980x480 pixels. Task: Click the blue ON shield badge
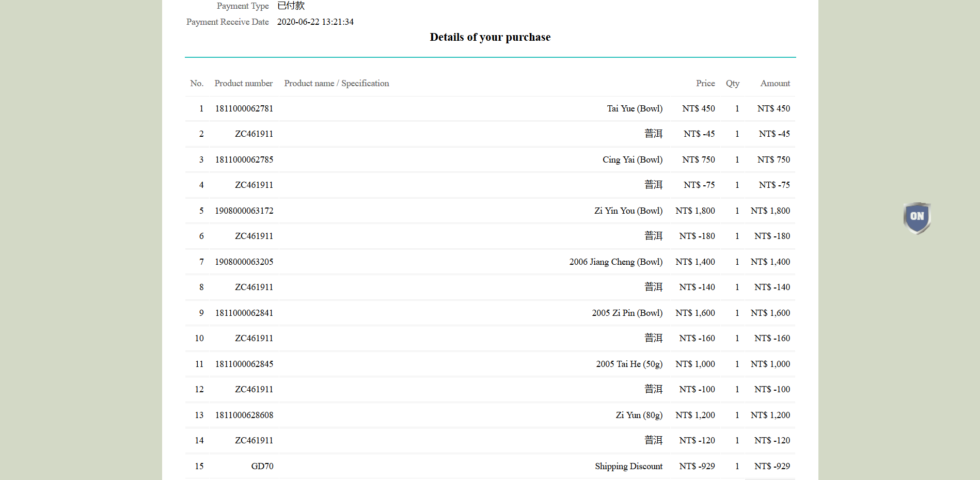tap(917, 217)
